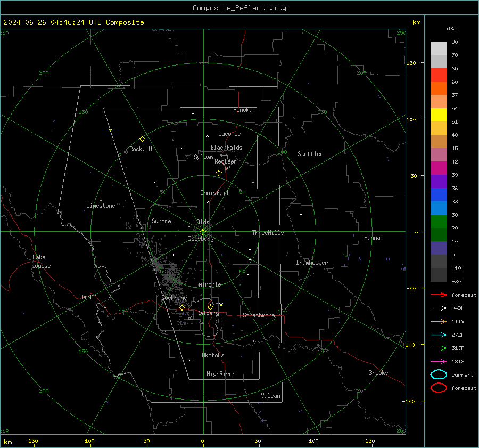Screen dimensions: 479x448
Task: Select the cyan current ellipse symbol
Action: 439,374
